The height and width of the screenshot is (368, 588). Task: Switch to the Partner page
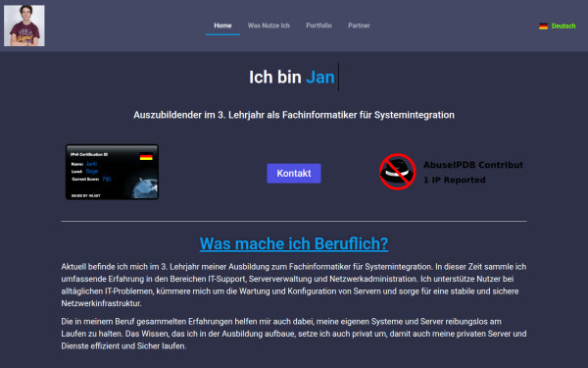point(359,26)
